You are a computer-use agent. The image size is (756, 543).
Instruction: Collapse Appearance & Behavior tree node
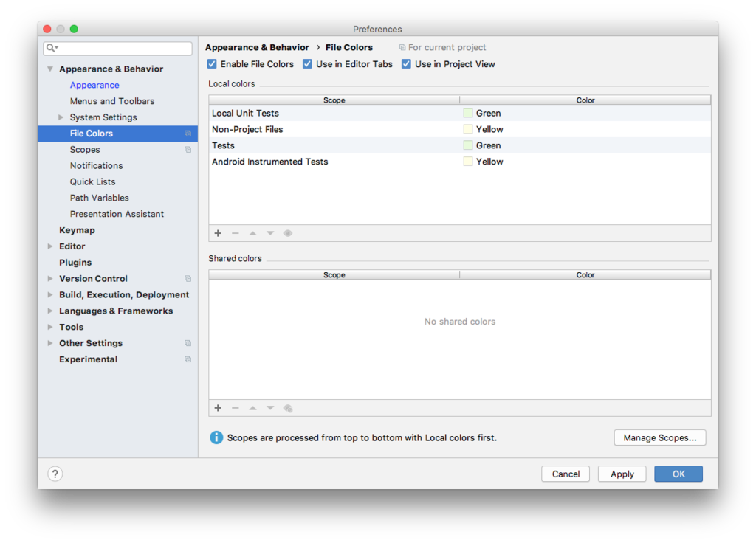50,69
